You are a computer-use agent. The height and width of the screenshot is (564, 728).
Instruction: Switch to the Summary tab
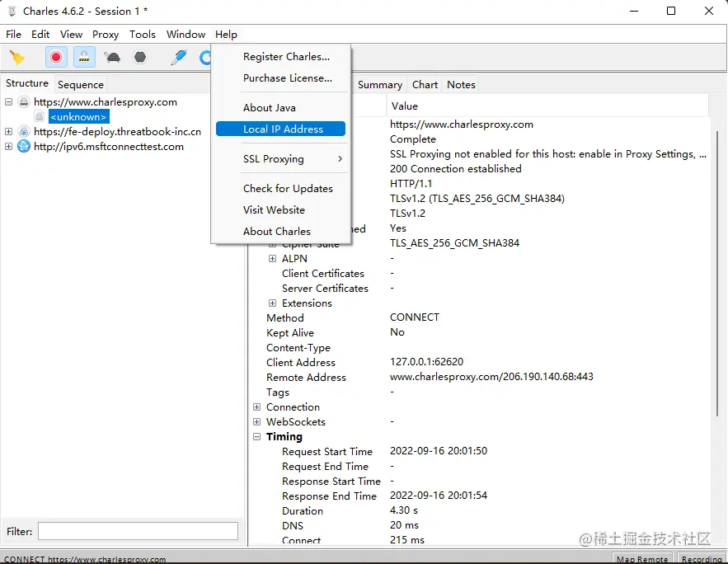(x=380, y=84)
